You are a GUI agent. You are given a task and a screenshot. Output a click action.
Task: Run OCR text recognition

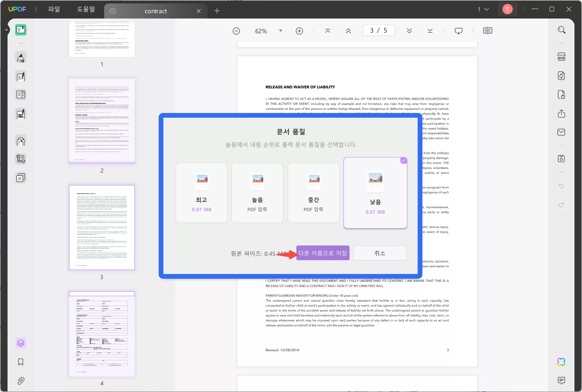562,57
